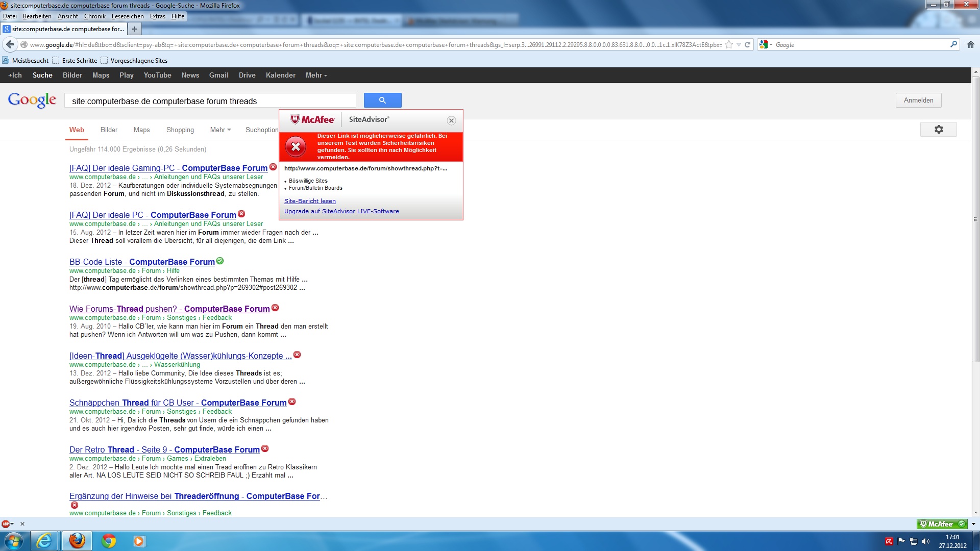Screen dimensions: 980x551
Task: Open the Chronik menu
Action: (x=94, y=16)
